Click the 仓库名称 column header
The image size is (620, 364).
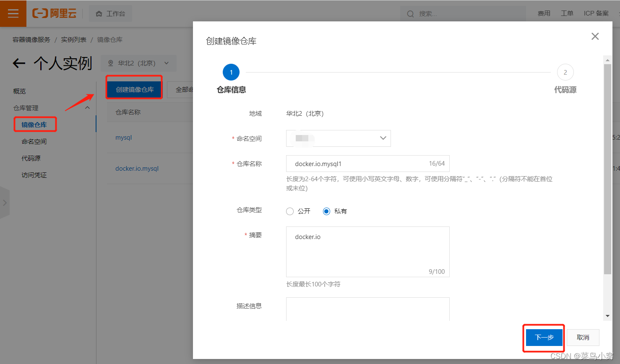(x=128, y=112)
